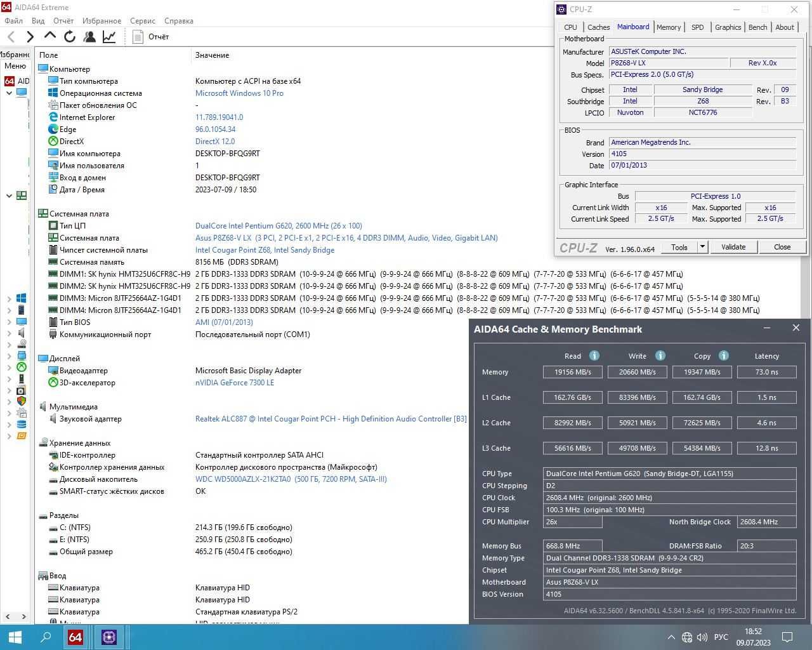Screen dimensions: 812x650
Task: Switch to the Меню sidebar tab
Action: pos(15,66)
